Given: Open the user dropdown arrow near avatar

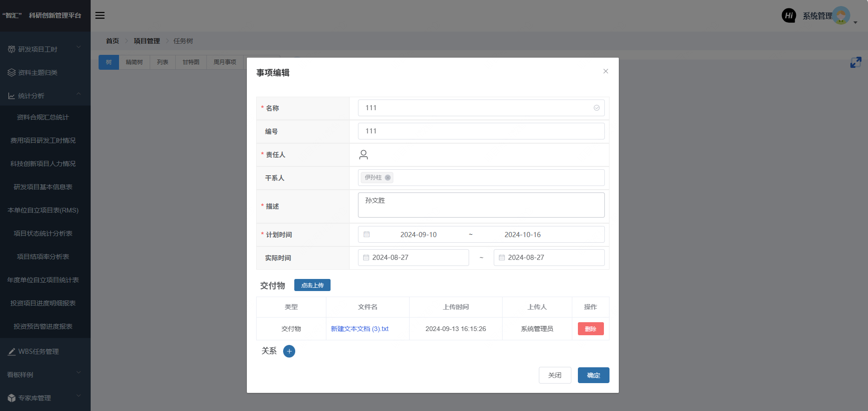Looking at the screenshot, I should [x=855, y=22].
